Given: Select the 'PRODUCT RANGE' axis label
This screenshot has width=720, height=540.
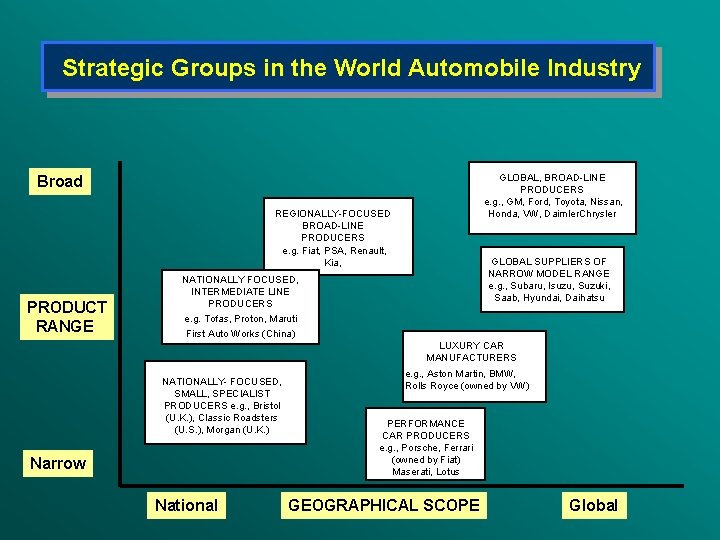Looking at the screenshot, I should point(67,317).
